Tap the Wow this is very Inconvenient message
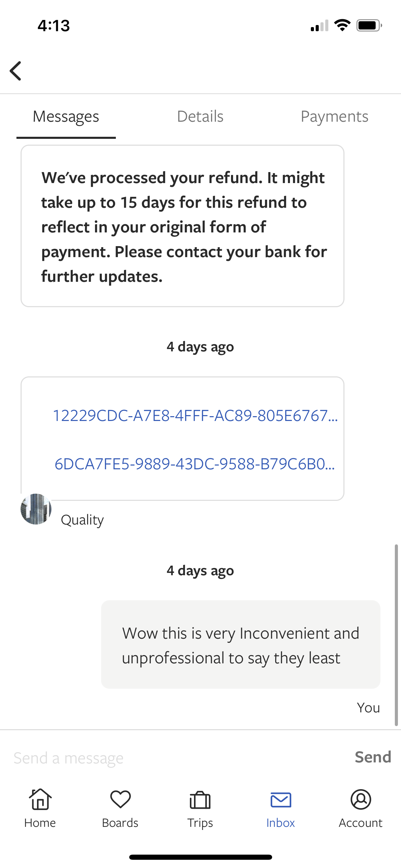Image resolution: width=401 pixels, height=868 pixels. pyautogui.click(x=241, y=644)
